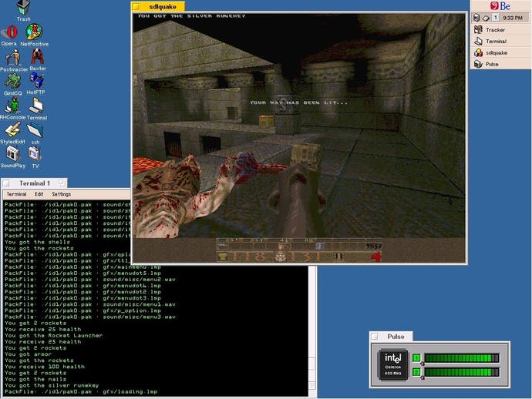This screenshot has width=532, height=399.
Task: Click the diamond tray icon in Deskbar
Action: click(486, 18)
